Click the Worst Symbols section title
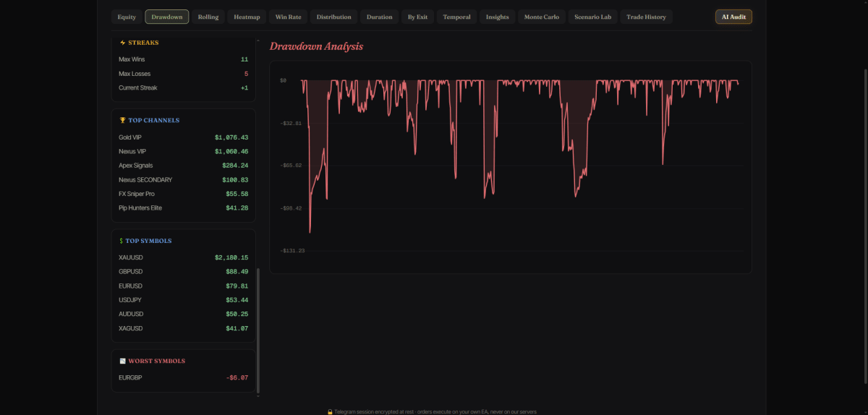Image resolution: width=868 pixels, height=415 pixels. pos(156,361)
